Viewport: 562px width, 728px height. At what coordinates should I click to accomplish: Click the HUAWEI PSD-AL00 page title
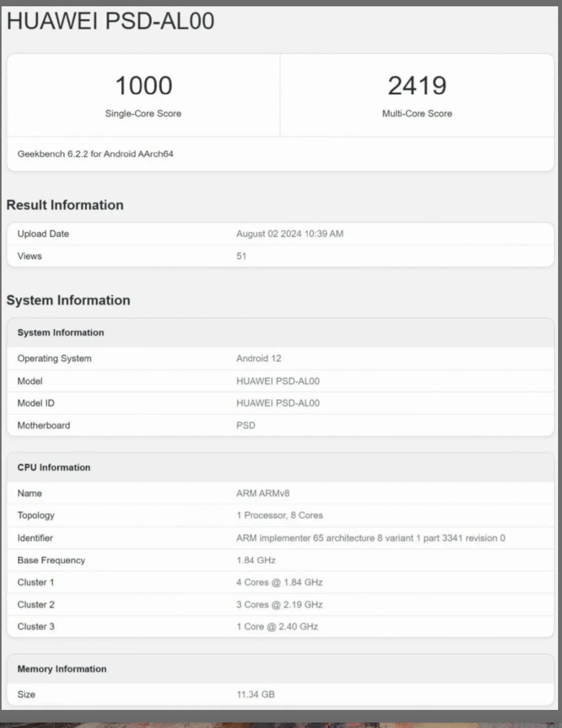[x=111, y=21]
